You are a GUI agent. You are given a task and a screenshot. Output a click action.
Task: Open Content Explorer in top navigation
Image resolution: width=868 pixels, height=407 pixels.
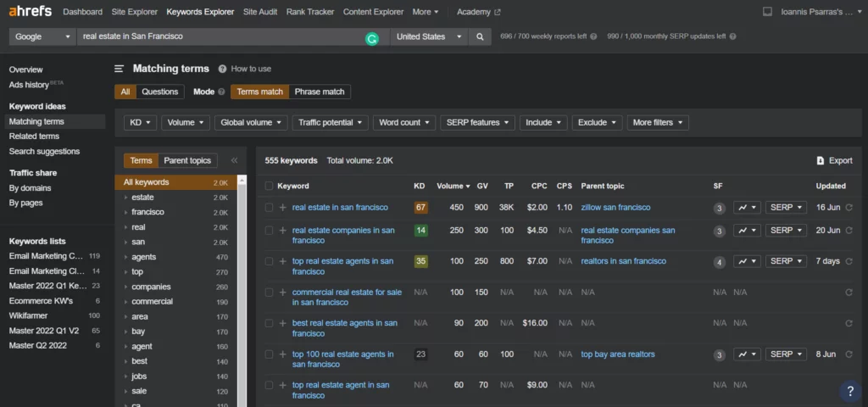373,12
